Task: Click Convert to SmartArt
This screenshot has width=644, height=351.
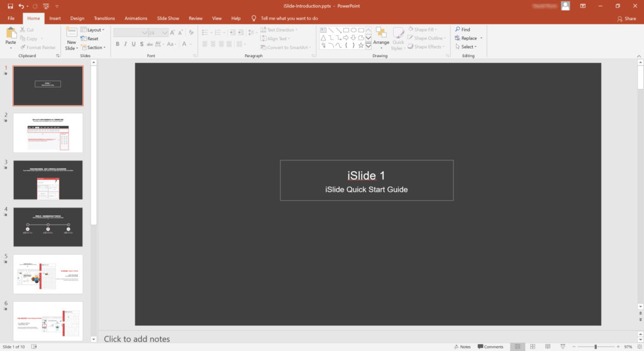Action: [286, 47]
